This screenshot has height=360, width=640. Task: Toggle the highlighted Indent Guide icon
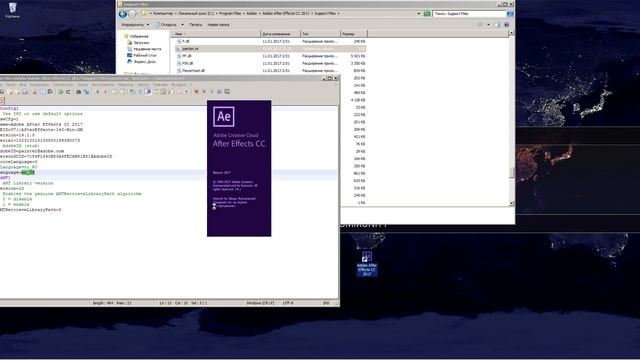click(148, 92)
